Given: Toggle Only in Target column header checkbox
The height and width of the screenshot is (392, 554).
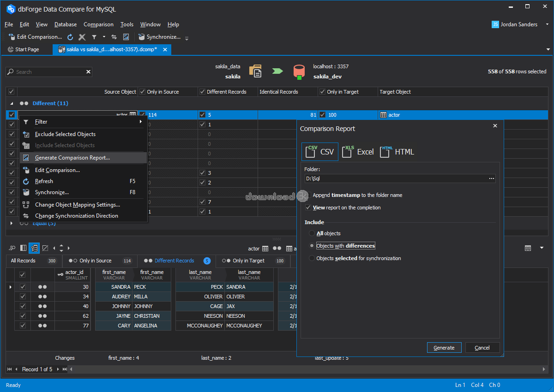Looking at the screenshot, I should tap(322, 92).
